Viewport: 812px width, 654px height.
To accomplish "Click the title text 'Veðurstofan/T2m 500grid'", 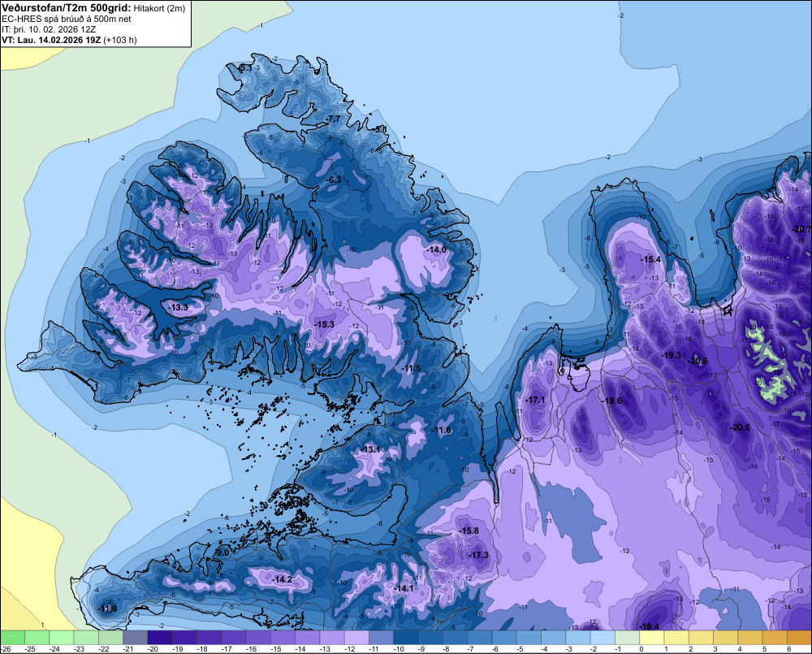I will point(67,8).
